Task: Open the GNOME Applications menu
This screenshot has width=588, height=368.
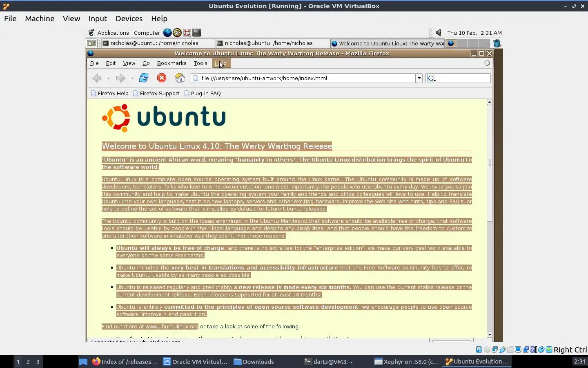Action: (x=113, y=33)
